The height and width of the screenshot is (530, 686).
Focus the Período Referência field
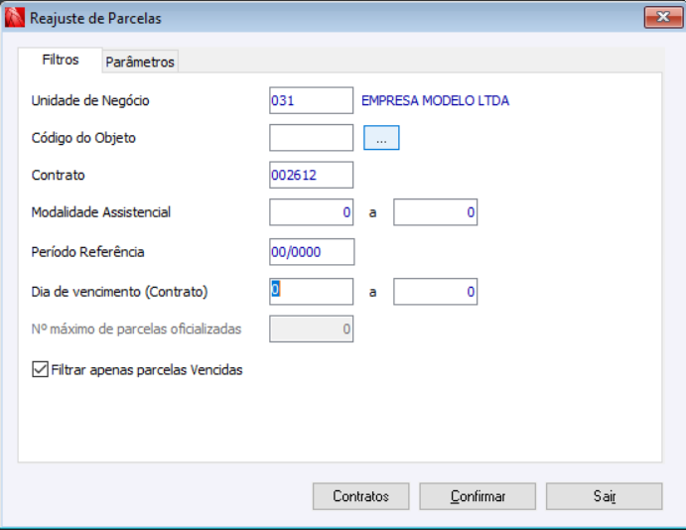311,251
